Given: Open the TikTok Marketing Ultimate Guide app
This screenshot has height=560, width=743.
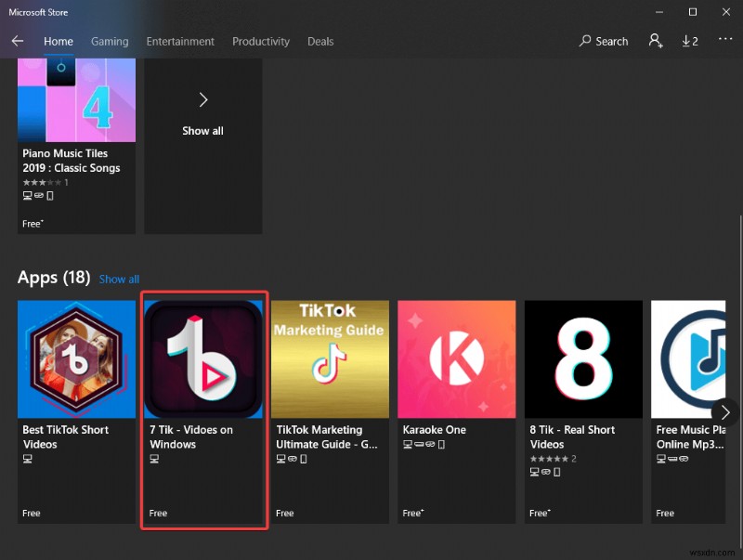Looking at the screenshot, I should (330, 359).
